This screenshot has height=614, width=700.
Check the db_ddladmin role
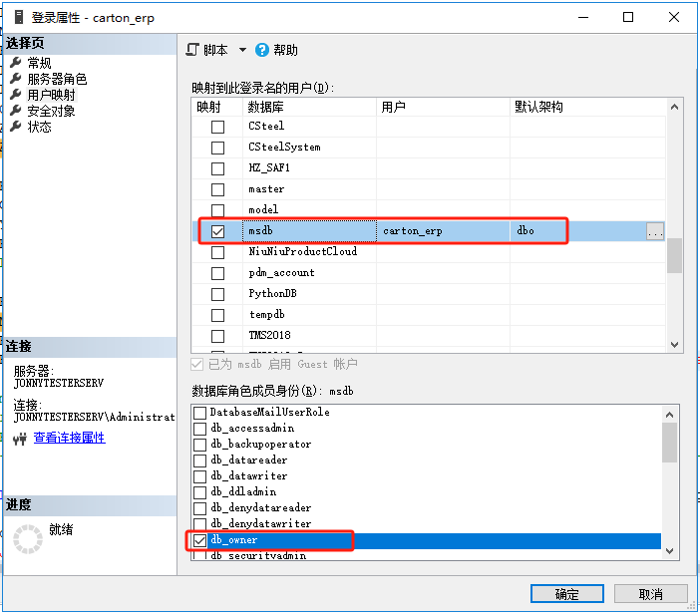pos(199,492)
